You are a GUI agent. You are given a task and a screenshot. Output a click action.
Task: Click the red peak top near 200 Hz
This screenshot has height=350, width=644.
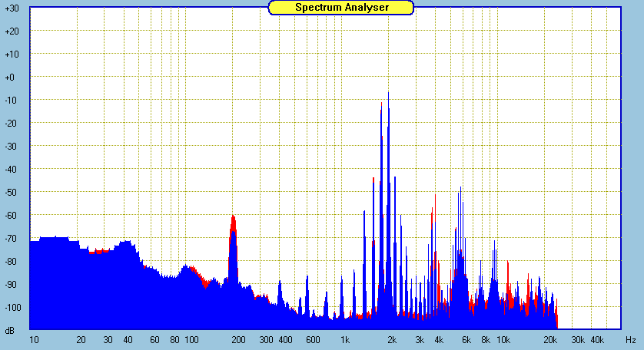pos(233,217)
